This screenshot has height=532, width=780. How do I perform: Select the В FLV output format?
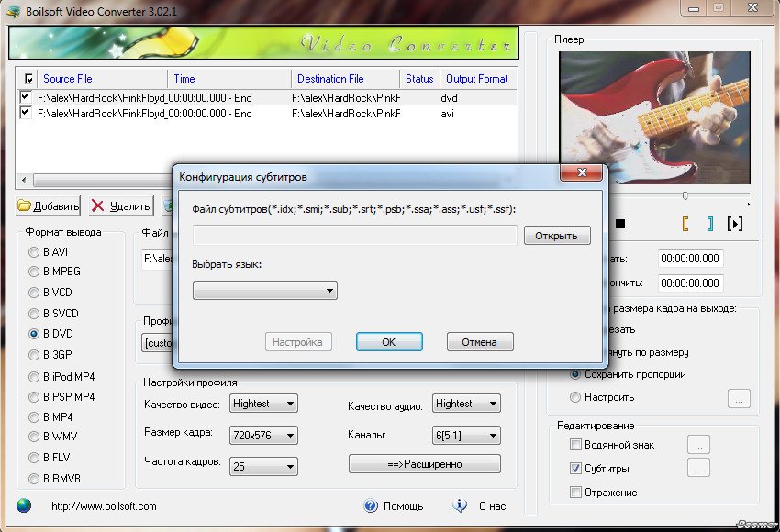[x=34, y=458]
